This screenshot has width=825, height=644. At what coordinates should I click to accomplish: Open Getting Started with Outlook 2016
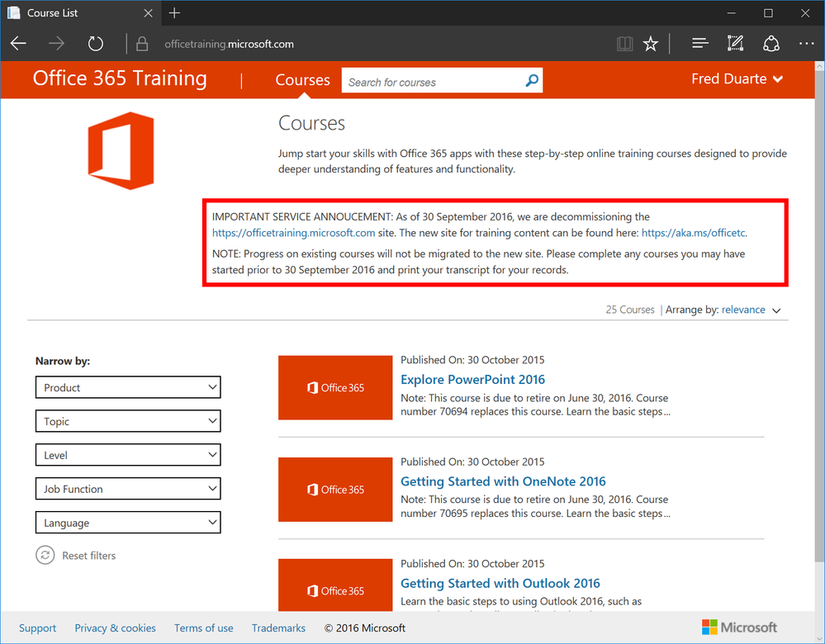500,583
